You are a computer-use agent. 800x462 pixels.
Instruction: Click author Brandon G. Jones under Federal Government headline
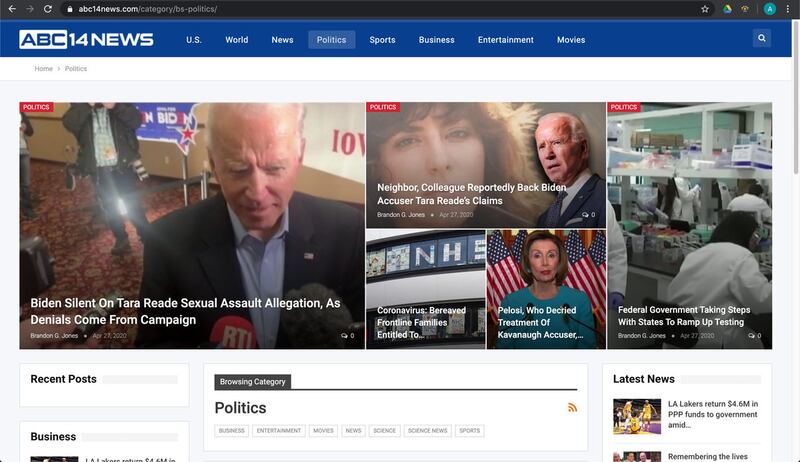pos(641,336)
